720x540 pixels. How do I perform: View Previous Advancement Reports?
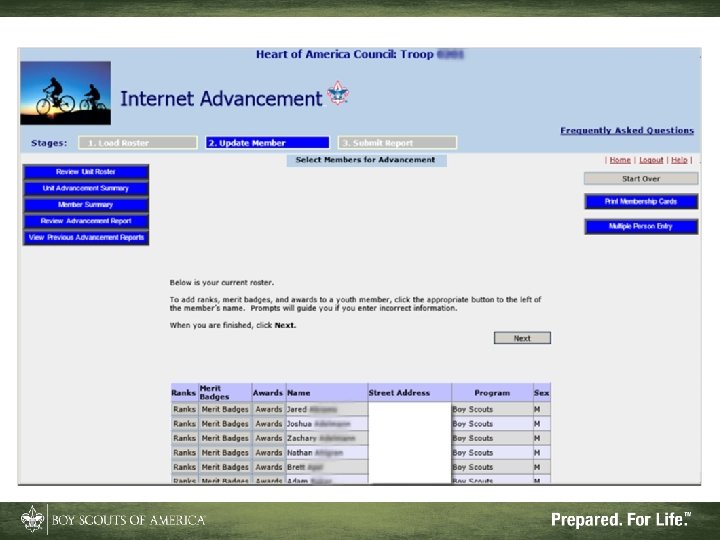coord(86,237)
